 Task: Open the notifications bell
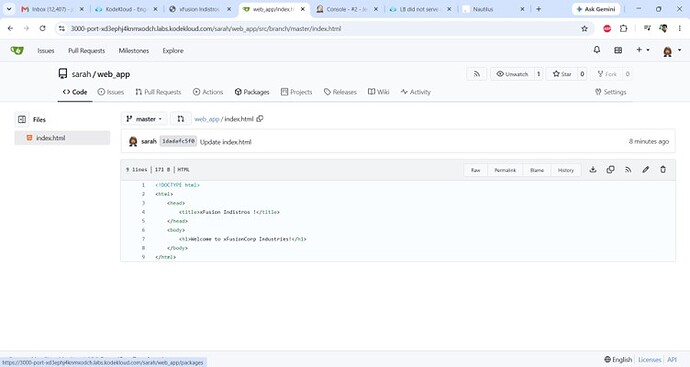[597, 50]
